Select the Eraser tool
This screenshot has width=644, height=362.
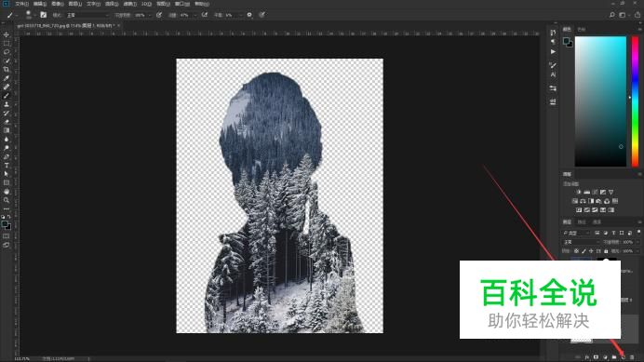pos(7,122)
